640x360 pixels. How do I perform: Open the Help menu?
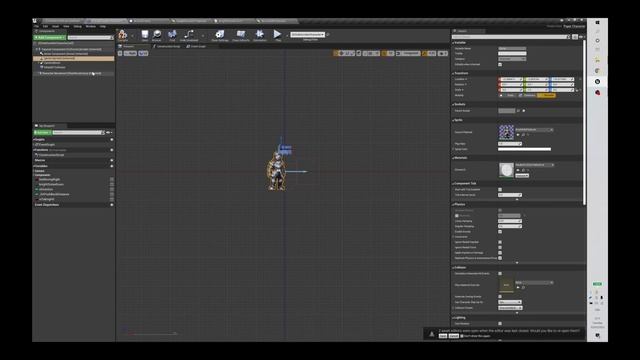(103, 27)
